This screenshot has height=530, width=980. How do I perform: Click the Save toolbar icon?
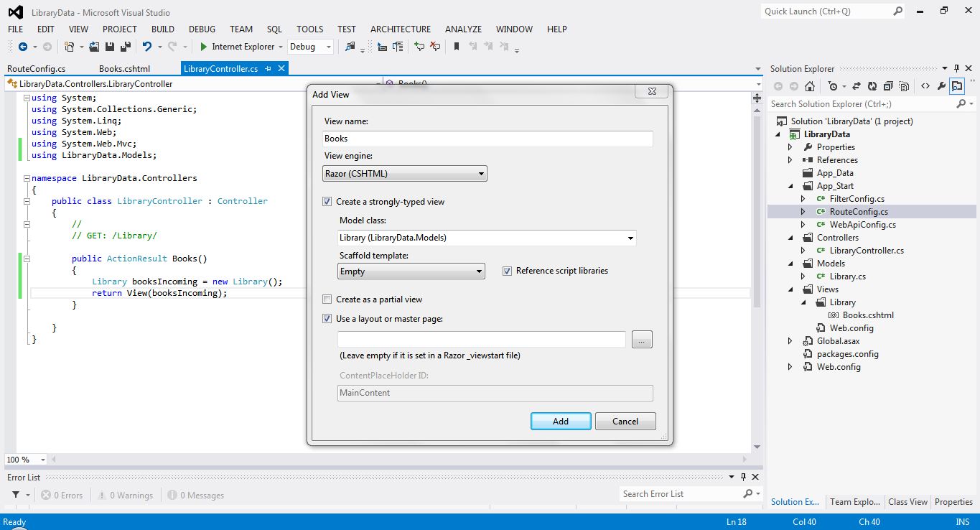[x=110, y=47]
